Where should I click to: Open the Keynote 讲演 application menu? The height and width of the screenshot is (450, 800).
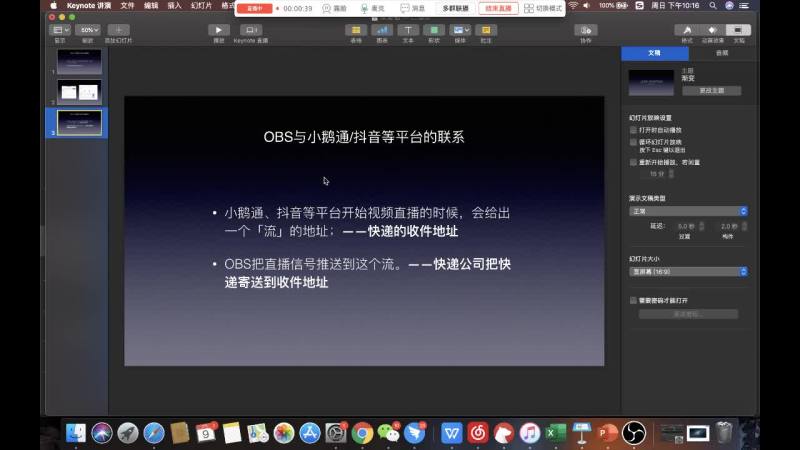tap(89, 6)
